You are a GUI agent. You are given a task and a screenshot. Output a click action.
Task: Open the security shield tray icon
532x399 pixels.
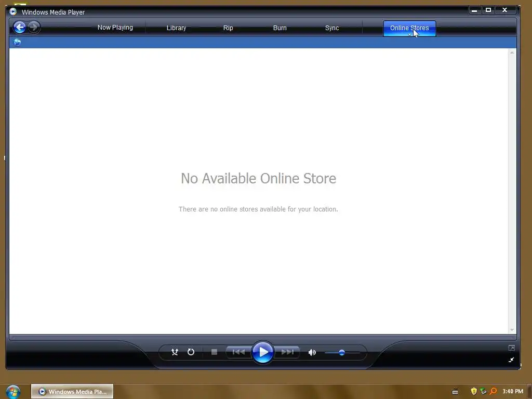pyautogui.click(x=474, y=391)
